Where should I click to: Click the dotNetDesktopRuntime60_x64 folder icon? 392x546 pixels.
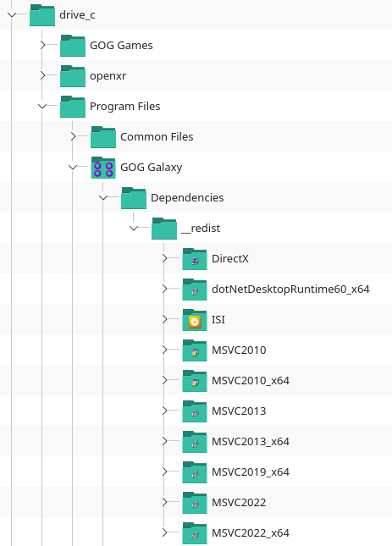point(195,290)
